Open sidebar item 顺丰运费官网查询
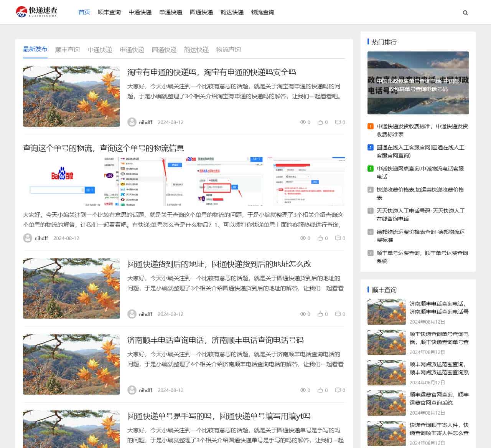This screenshot has width=491, height=448. pos(439,398)
